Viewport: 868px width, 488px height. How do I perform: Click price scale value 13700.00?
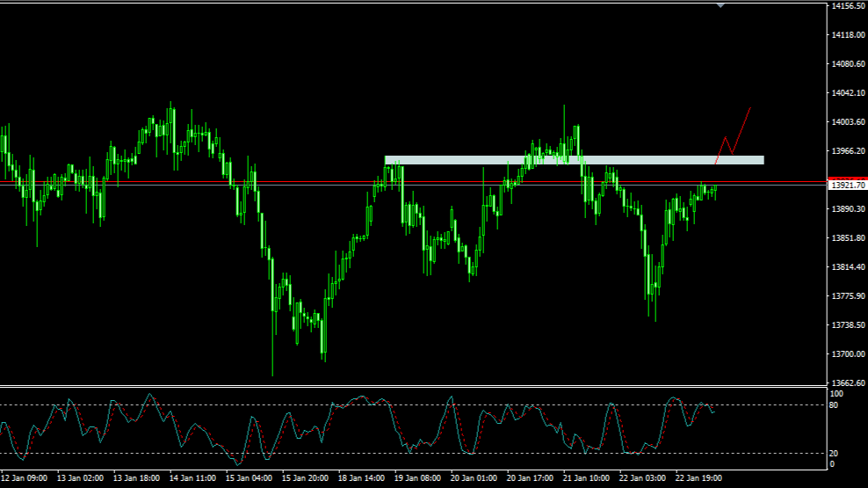pos(848,354)
